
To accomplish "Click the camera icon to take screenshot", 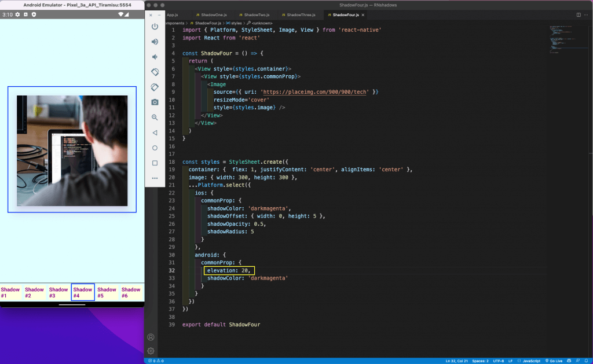I will (x=155, y=102).
